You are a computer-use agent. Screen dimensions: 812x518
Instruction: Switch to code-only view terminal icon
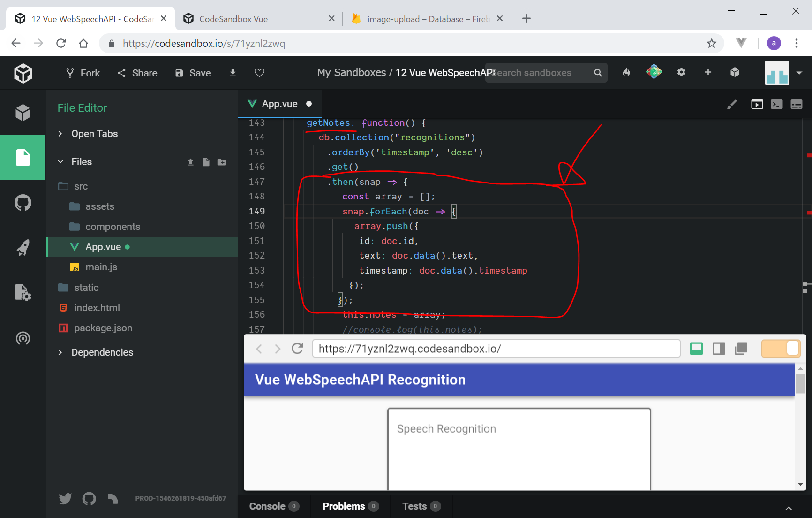[x=777, y=104]
